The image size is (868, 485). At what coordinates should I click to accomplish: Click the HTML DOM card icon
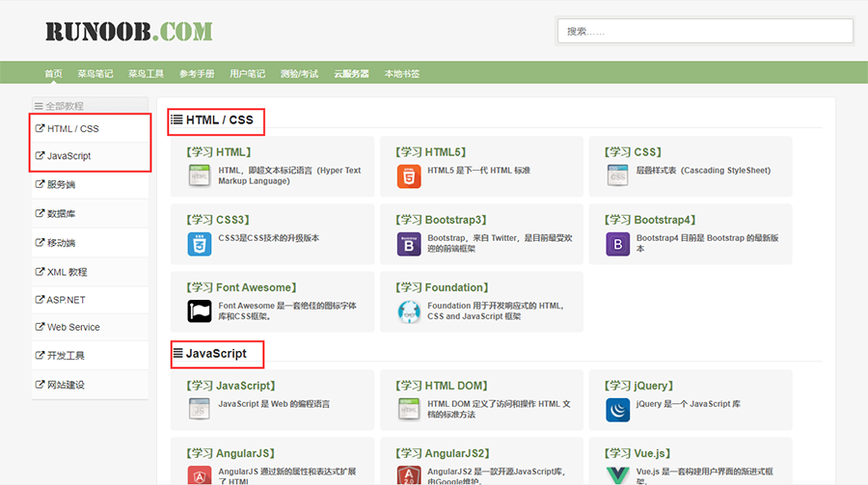[x=409, y=410]
